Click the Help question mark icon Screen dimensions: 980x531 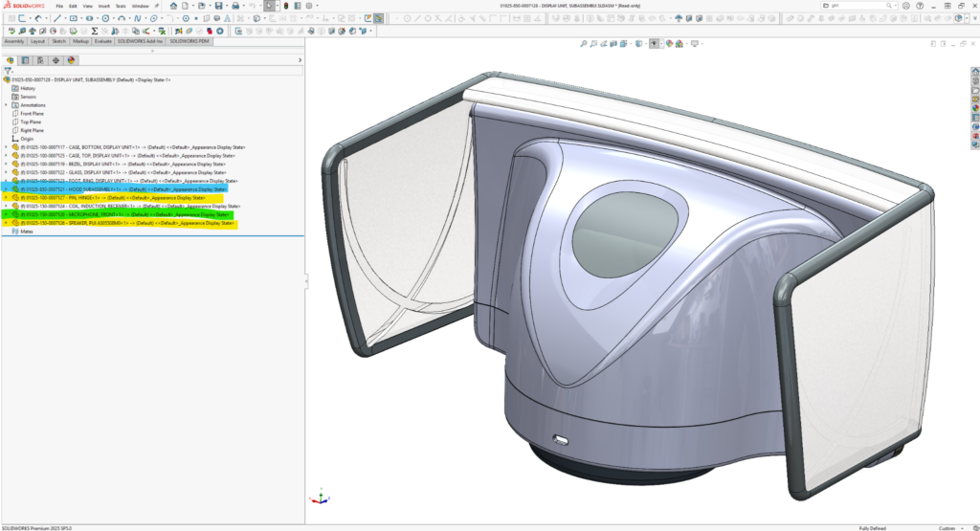coord(920,6)
